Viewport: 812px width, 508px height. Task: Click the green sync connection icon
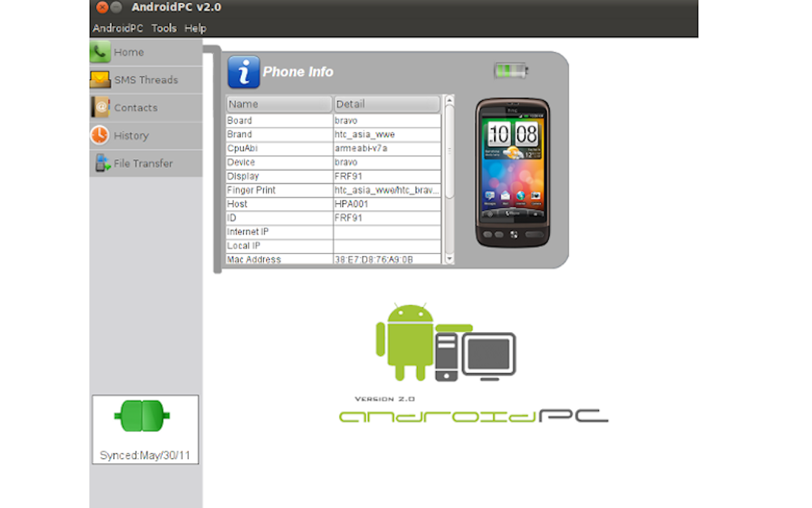(142, 416)
